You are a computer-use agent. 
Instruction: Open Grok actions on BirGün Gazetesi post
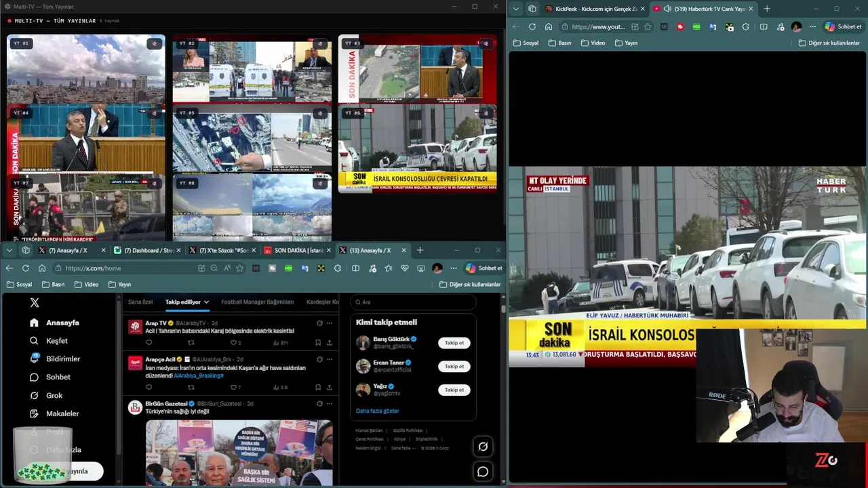pos(319,404)
